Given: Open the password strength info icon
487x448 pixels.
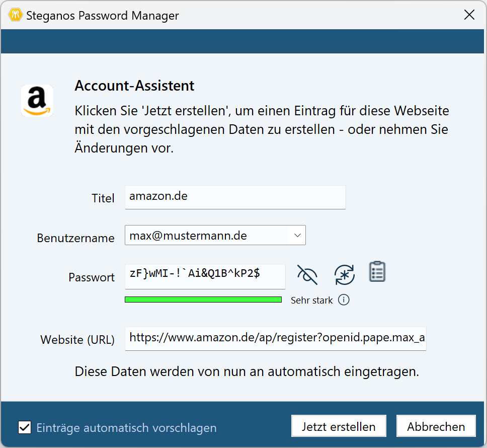Looking at the screenshot, I should [344, 300].
